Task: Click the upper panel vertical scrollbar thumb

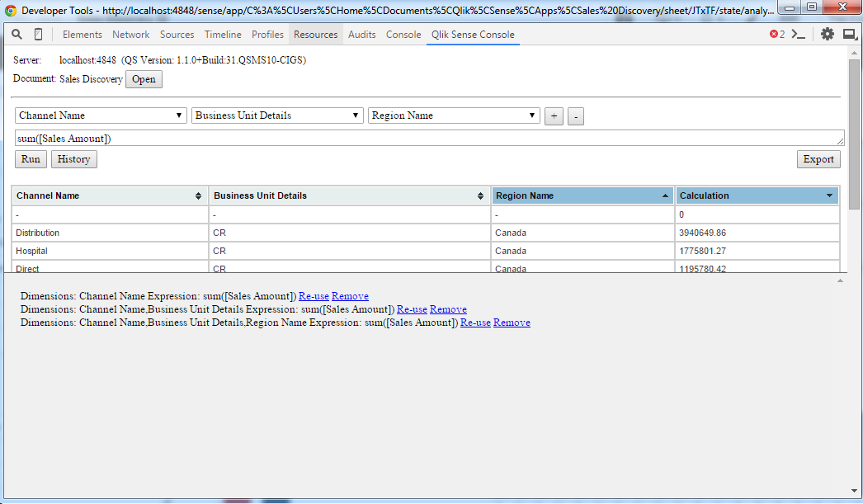Action: (x=854, y=134)
